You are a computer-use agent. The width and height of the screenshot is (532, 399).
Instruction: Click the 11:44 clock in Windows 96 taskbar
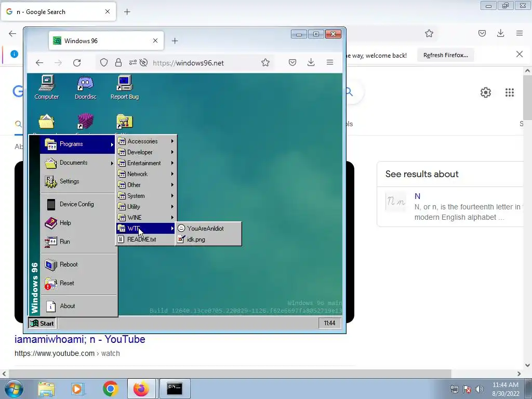point(329,323)
